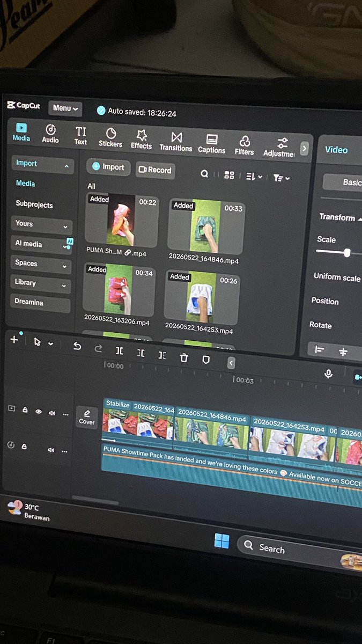Open the Effects tab
The width and height of the screenshot is (362, 644).
click(141, 139)
